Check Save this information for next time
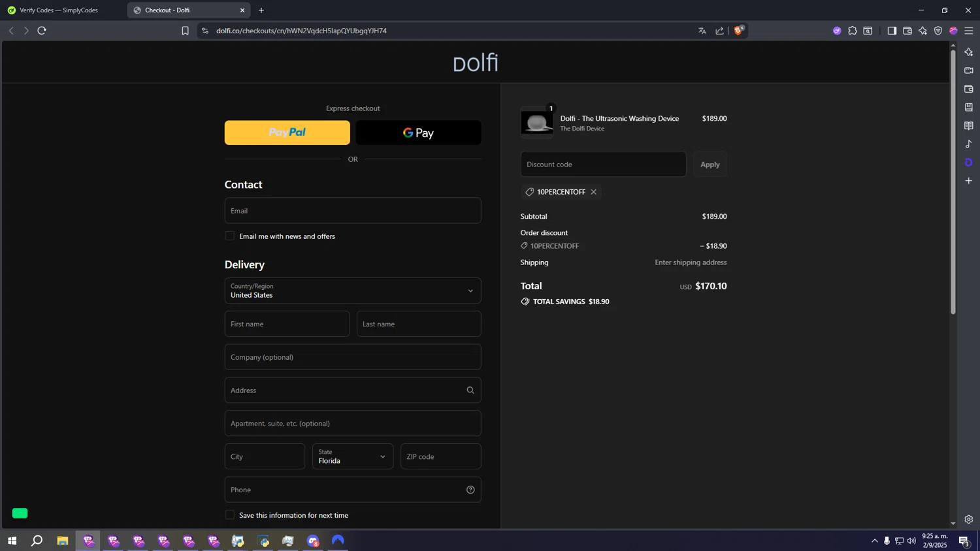The image size is (980, 551). pyautogui.click(x=229, y=515)
